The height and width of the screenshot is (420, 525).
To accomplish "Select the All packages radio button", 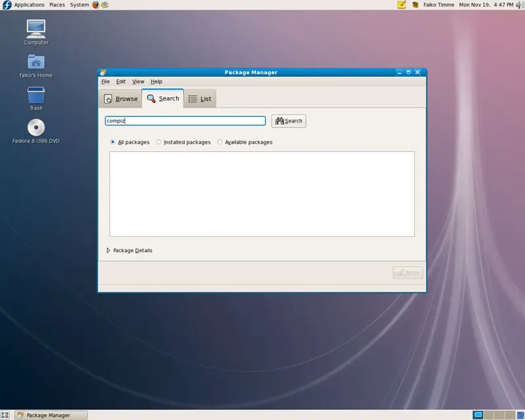I will [113, 142].
